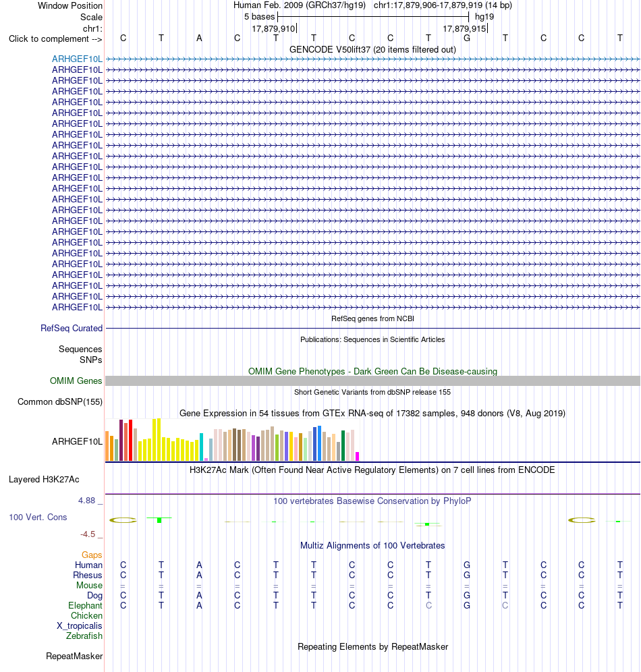Image resolution: width=641 pixels, height=672 pixels.
Task: Open 'Publications: Sequences in Scientific Articles' title
Action: [x=372, y=339]
